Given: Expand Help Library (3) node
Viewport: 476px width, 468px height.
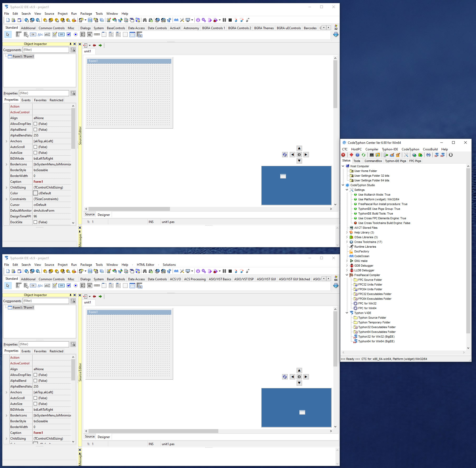Looking at the screenshot, I should (x=347, y=232).
